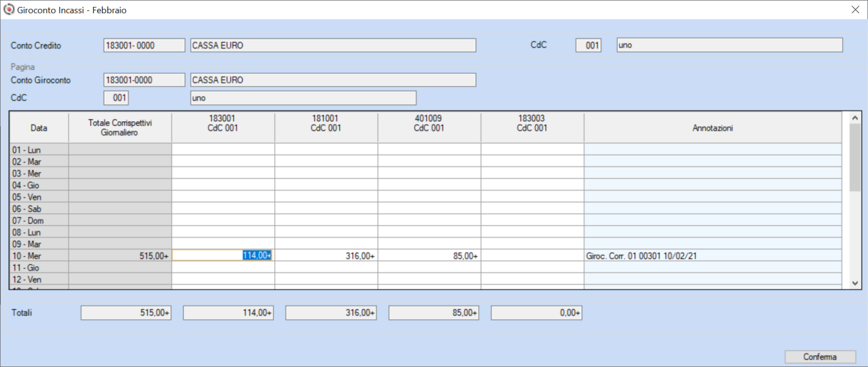The width and height of the screenshot is (868, 367).
Task: Click the 183003 cell in row 10 - Mer
Action: [532, 255]
